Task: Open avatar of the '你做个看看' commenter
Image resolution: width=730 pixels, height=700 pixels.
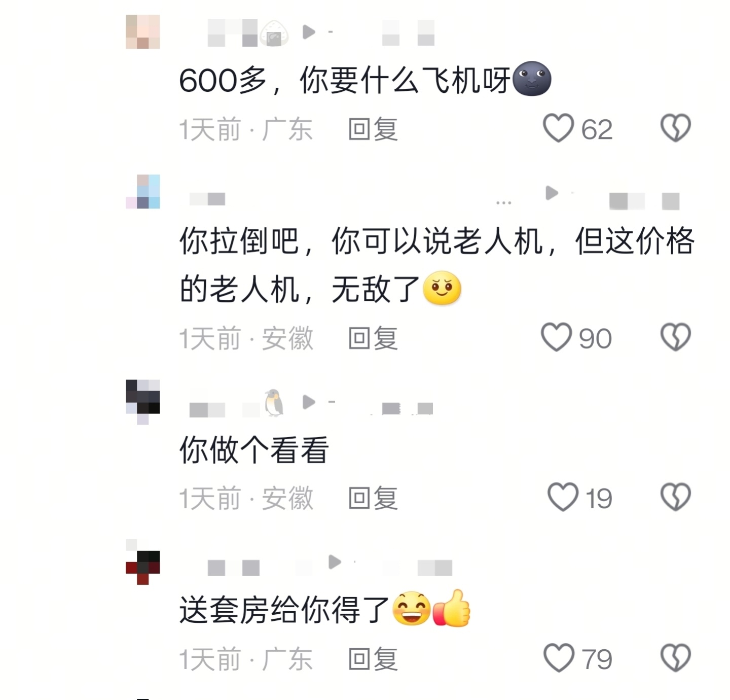Action: pos(143,402)
